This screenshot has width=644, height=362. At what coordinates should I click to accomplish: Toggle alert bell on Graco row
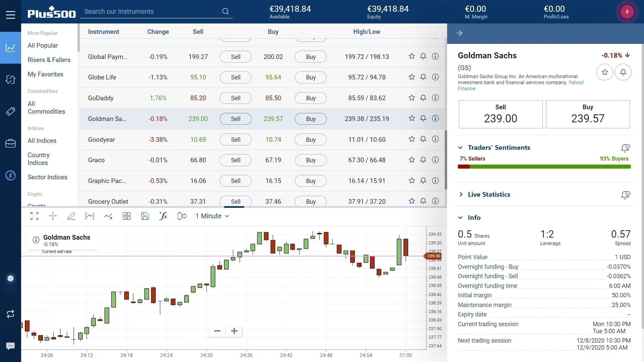(x=423, y=160)
